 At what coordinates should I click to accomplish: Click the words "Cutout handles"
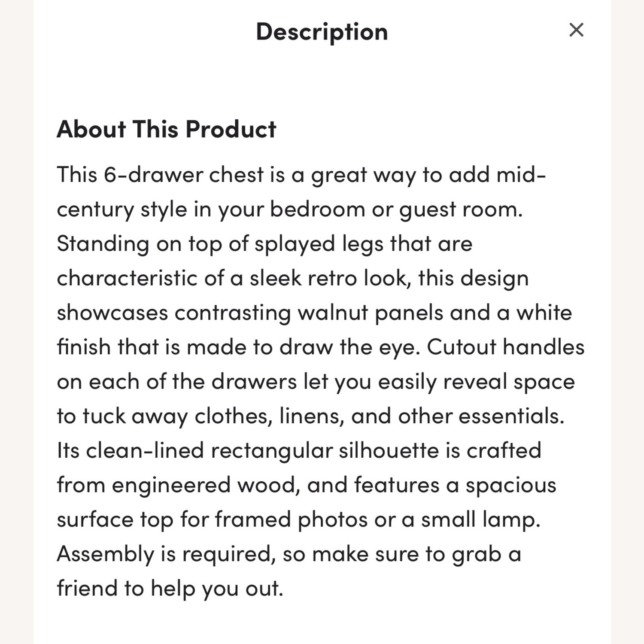(505, 347)
